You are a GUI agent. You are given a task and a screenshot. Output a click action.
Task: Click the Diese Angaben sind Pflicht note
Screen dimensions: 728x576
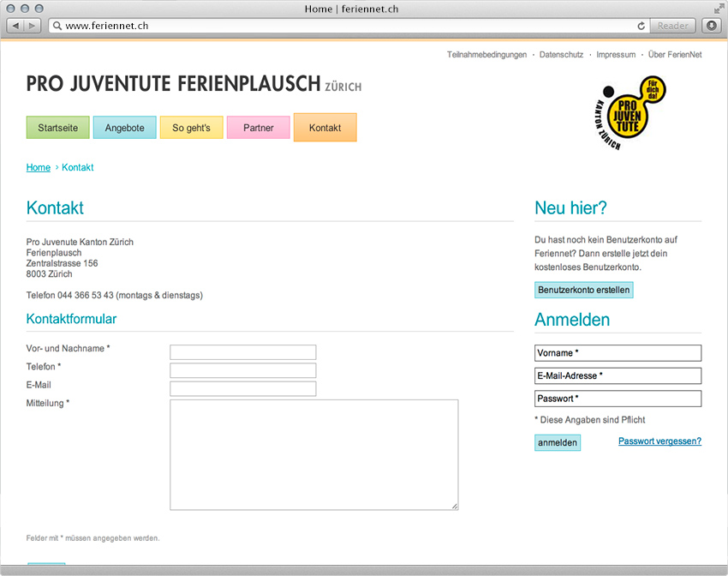point(590,420)
